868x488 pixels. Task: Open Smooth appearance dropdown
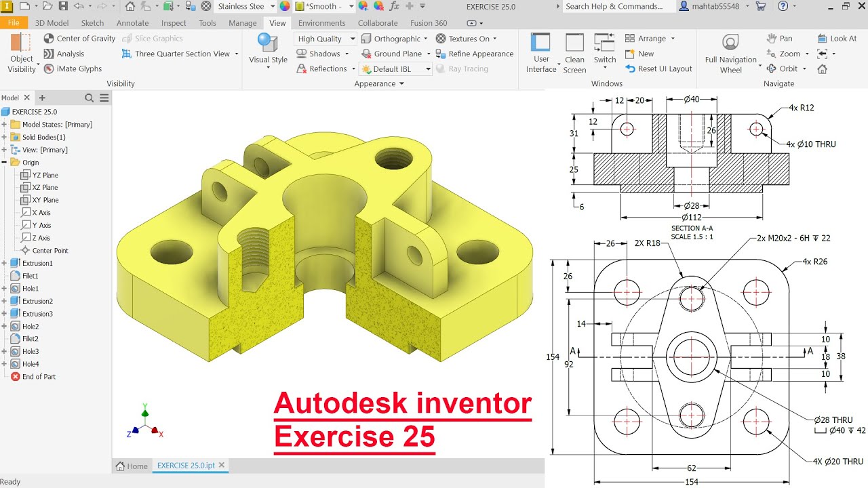click(325, 6)
